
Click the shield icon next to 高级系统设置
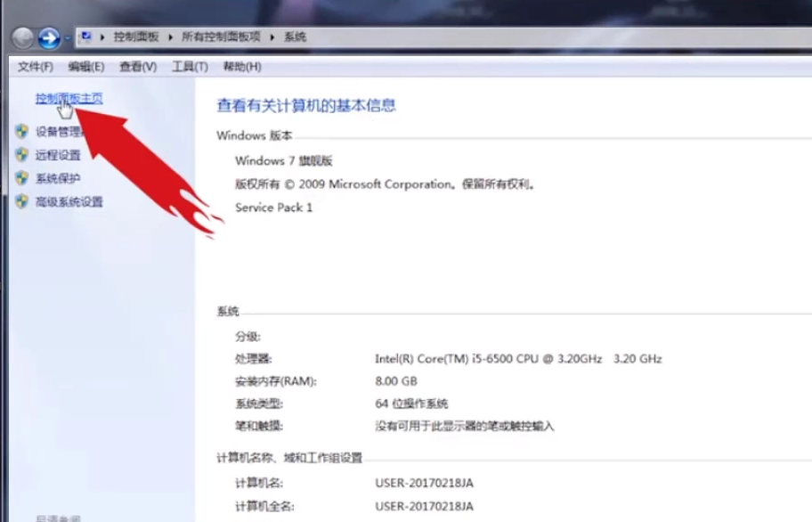click(21, 202)
